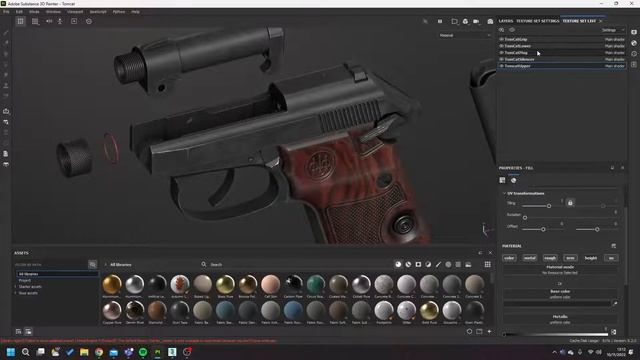Open the Edit menu
640x360 pixels.
click(19, 12)
